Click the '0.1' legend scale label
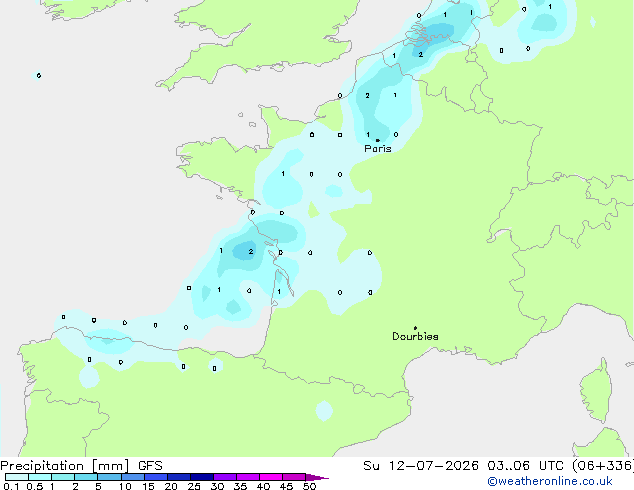This screenshot has width=634, height=490. 11,486
